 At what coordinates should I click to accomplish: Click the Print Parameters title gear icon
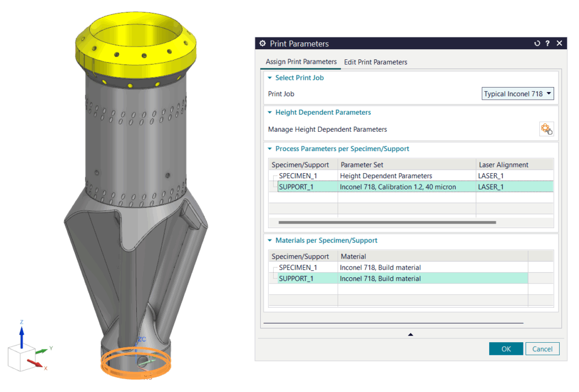[262, 44]
